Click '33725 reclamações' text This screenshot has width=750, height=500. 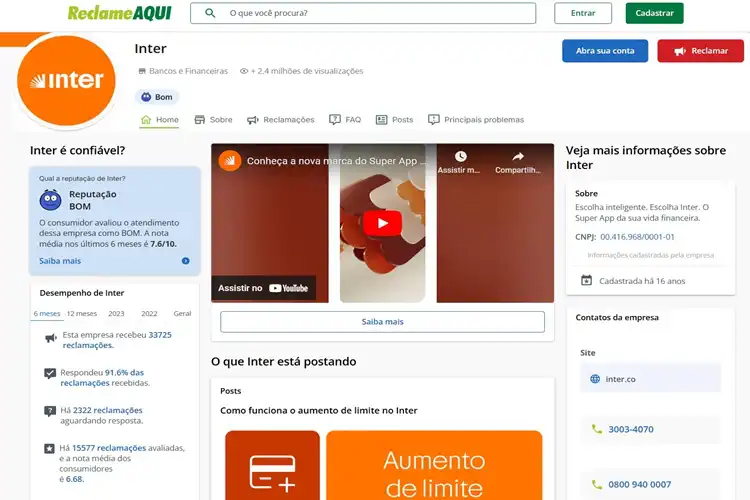click(117, 340)
